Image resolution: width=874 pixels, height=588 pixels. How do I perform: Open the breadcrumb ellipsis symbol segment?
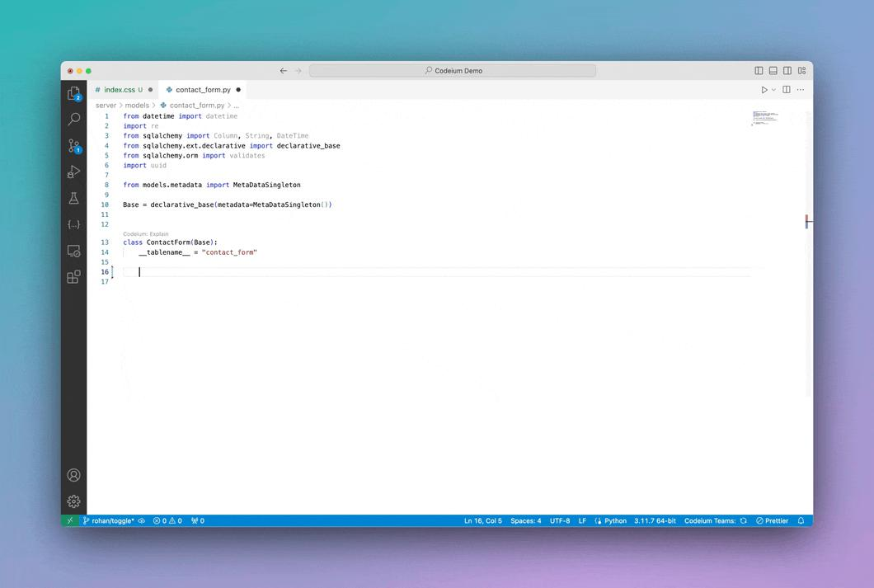(237, 106)
